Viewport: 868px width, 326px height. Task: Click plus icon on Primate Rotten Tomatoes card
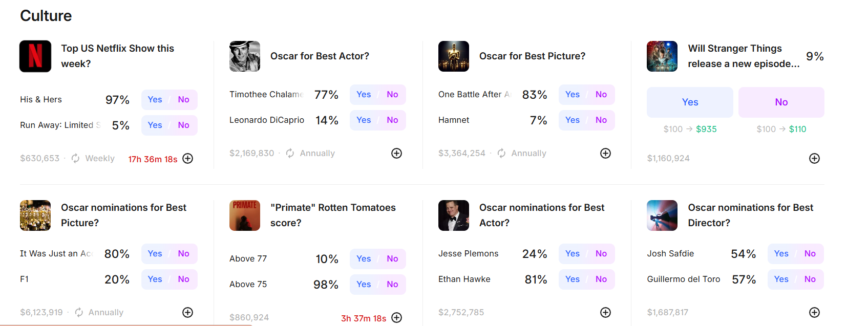[x=396, y=318]
